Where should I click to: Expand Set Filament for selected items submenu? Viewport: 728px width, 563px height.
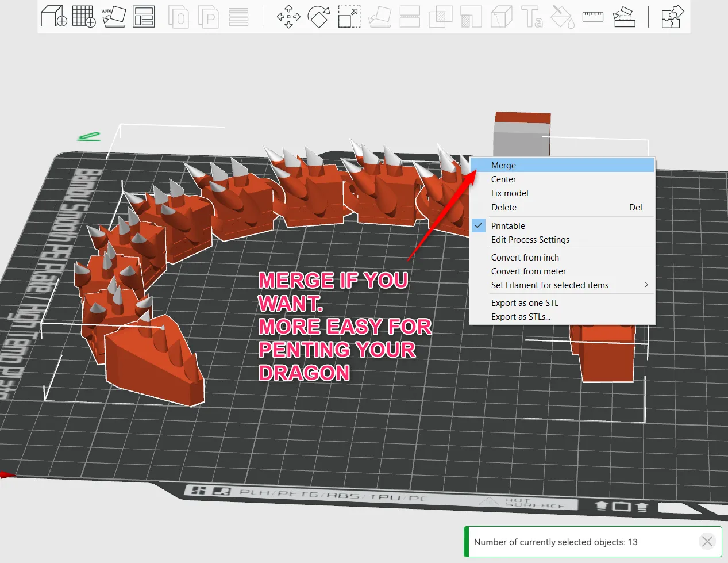[549, 285]
